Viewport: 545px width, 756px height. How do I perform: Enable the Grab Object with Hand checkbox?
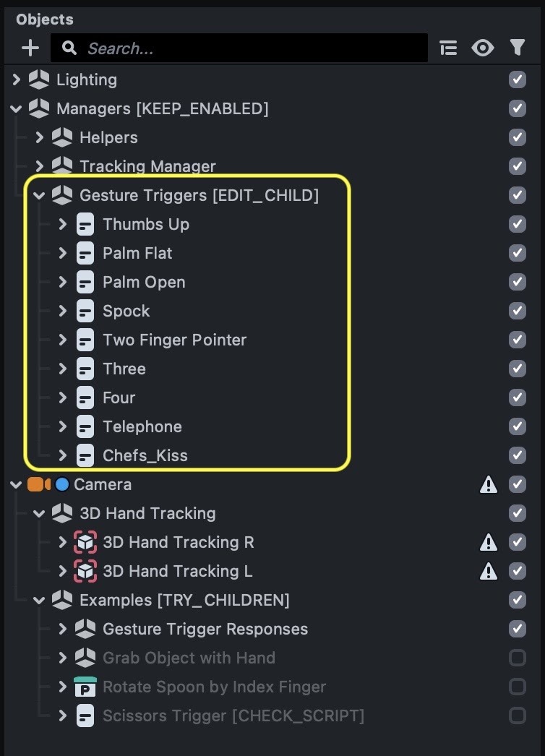coord(517,658)
